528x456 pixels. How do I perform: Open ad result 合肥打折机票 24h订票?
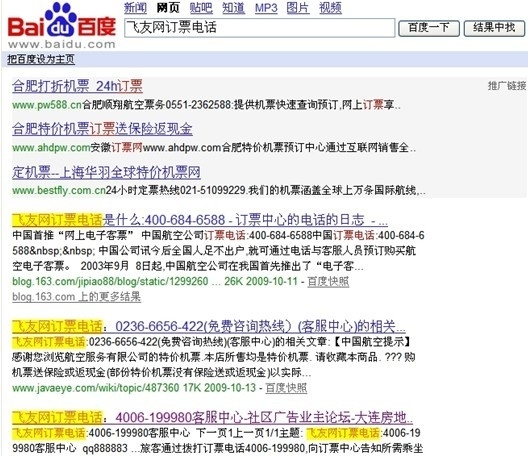pyautogui.click(x=77, y=86)
